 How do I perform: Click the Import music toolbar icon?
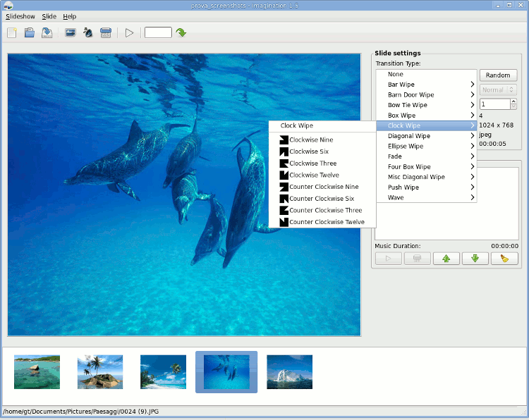tap(88, 32)
